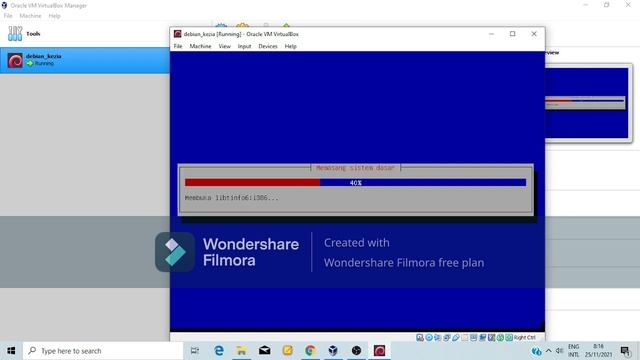
Task: Click the processor features V status icon
Action: click(491, 338)
